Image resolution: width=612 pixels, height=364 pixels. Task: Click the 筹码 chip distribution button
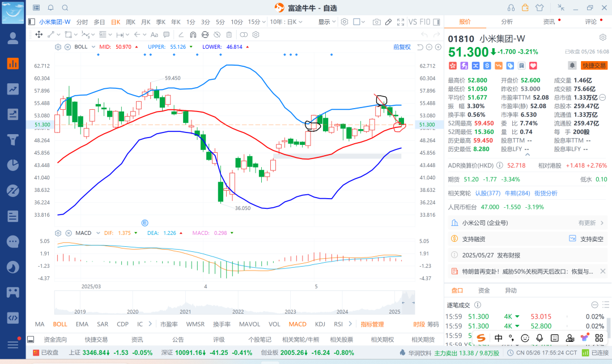pyautogui.click(x=433, y=324)
